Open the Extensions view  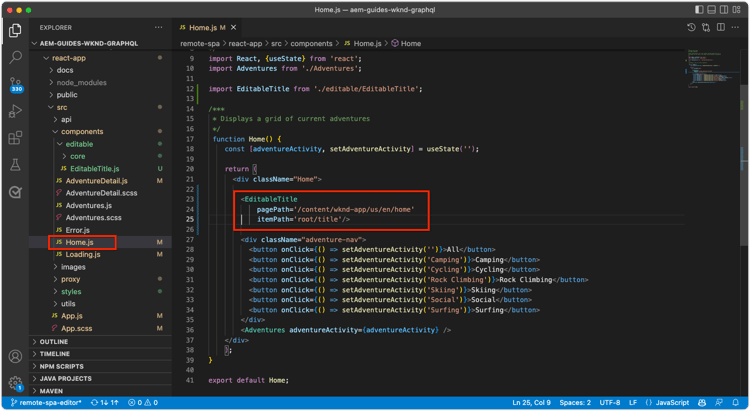(15, 138)
